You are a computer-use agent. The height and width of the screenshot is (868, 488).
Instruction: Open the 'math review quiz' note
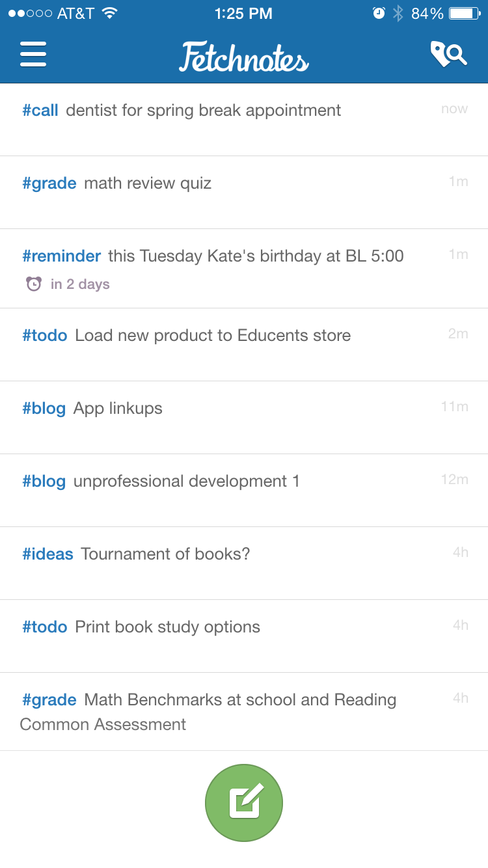tap(244, 193)
